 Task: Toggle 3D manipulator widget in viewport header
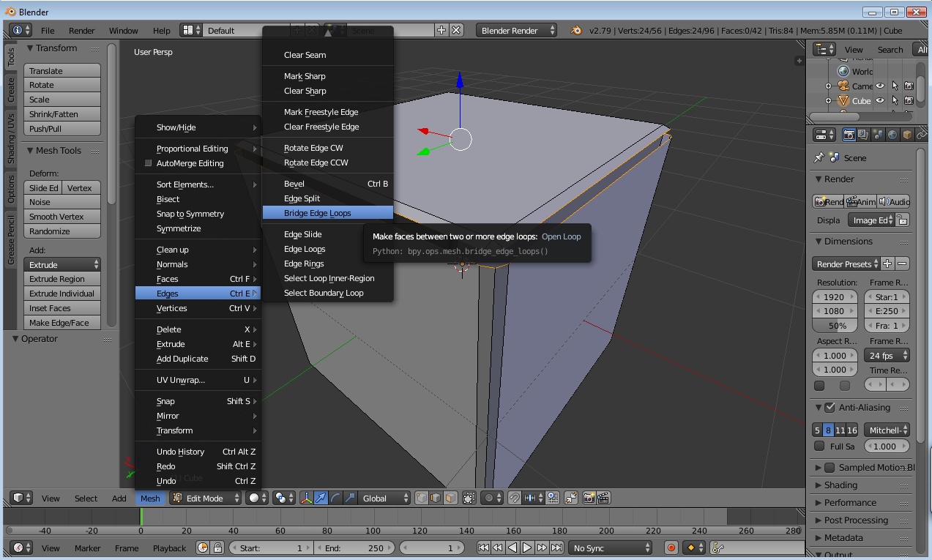click(306, 498)
